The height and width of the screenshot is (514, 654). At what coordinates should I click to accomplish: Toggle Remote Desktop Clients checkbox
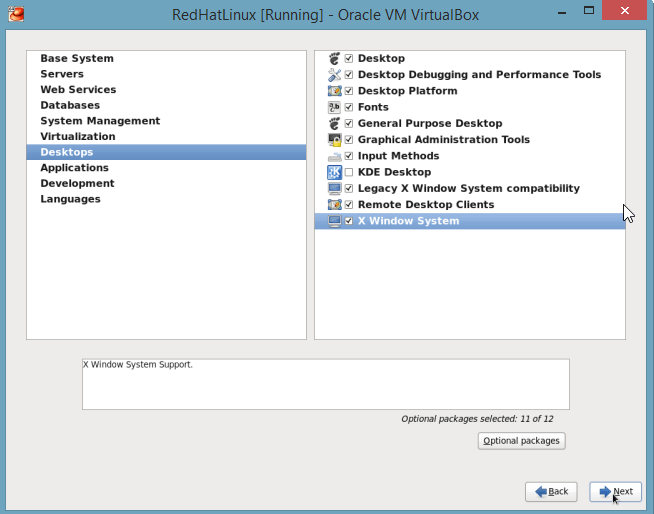pyautogui.click(x=349, y=205)
